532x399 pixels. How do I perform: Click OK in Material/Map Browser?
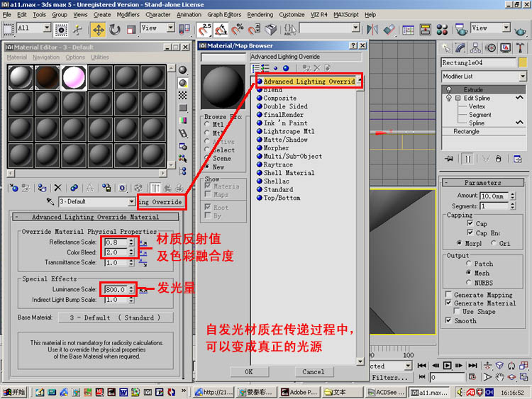(249, 371)
